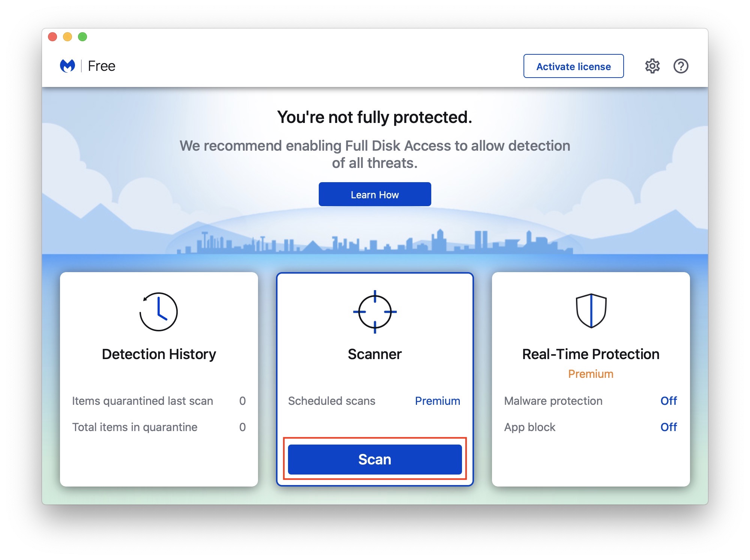Viewport: 750px width, 560px height.
Task: Open the Scanner card title
Action: [375, 354]
